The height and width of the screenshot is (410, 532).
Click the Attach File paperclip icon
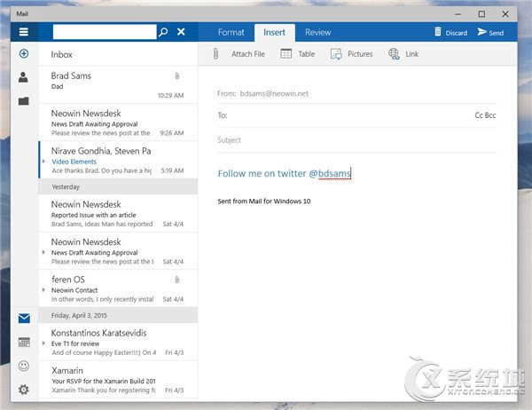pyautogui.click(x=215, y=53)
